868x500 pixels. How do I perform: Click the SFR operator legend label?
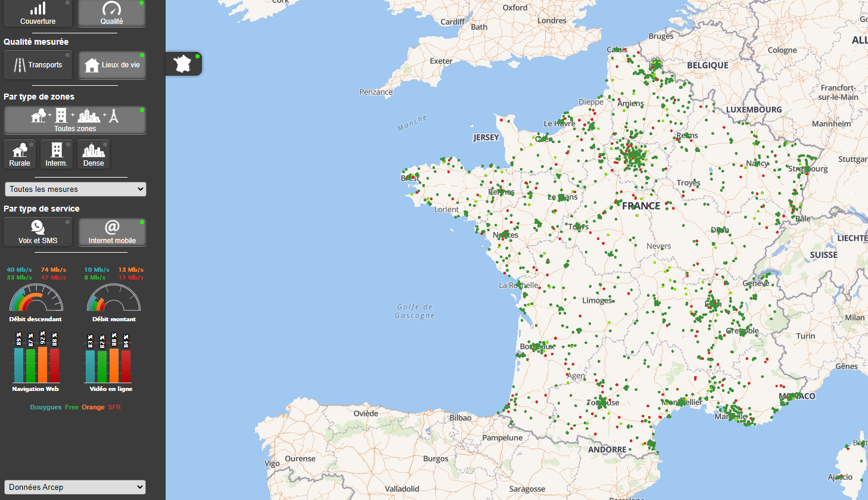[x=114, y=407]
